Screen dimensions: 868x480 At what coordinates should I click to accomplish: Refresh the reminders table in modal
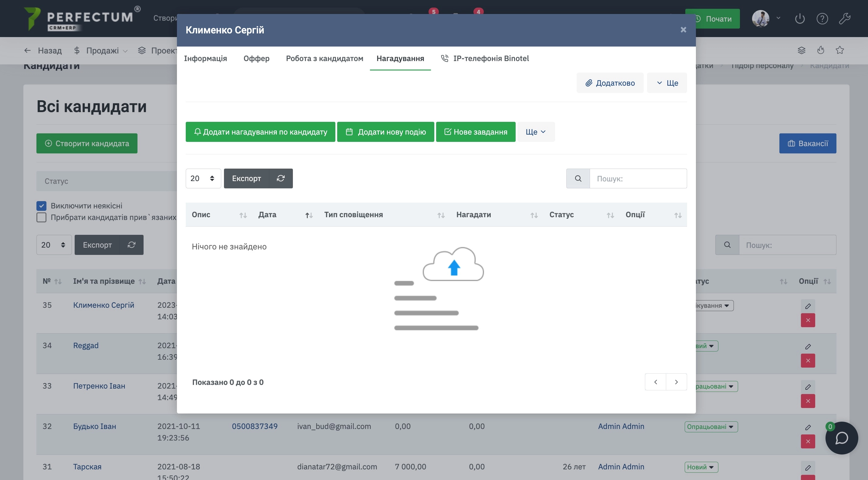(x=281, y=178)
